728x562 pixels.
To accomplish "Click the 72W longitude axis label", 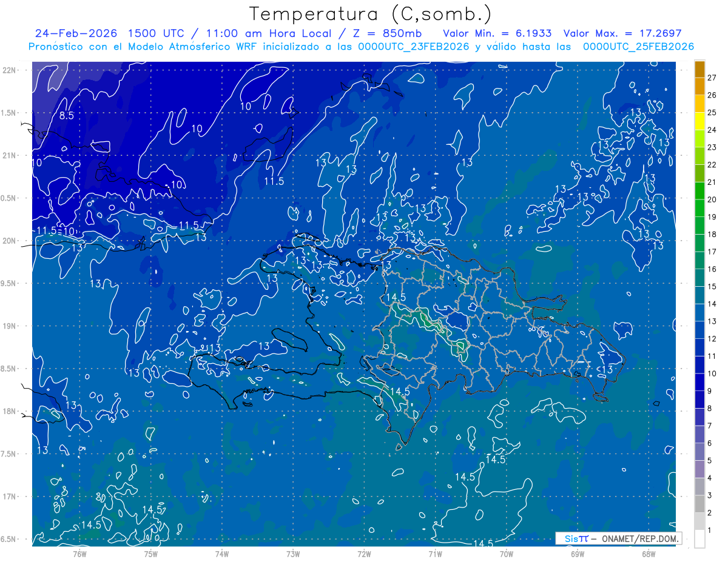I will [364, 554].
